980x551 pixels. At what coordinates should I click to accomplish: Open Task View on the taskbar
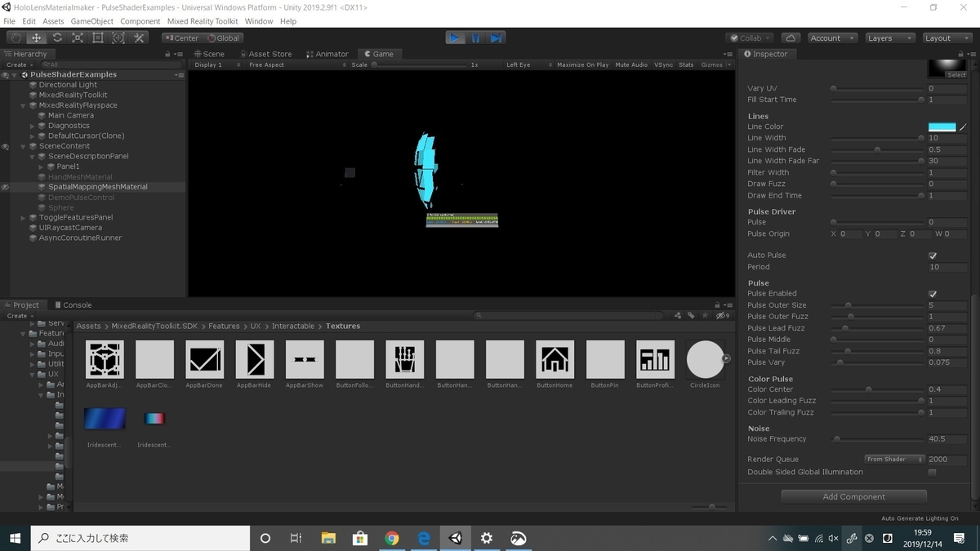click(296, 538)
